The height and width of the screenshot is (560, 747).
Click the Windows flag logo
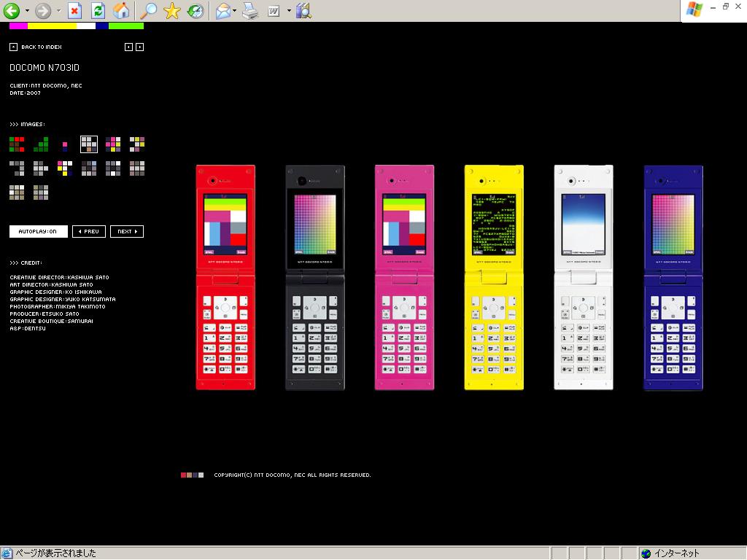click(x=694, y=9)
